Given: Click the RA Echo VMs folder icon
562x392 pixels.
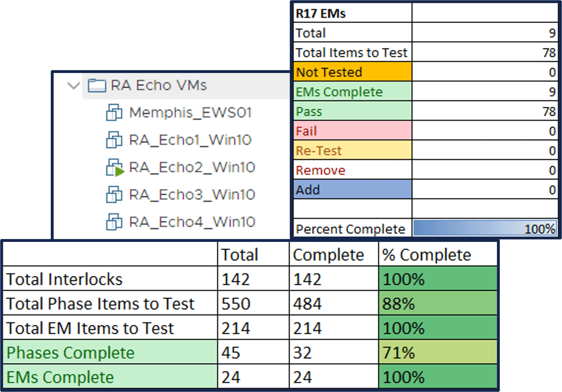Looking at the screenshot, I should pyautogui.click(x=97, y=86).
